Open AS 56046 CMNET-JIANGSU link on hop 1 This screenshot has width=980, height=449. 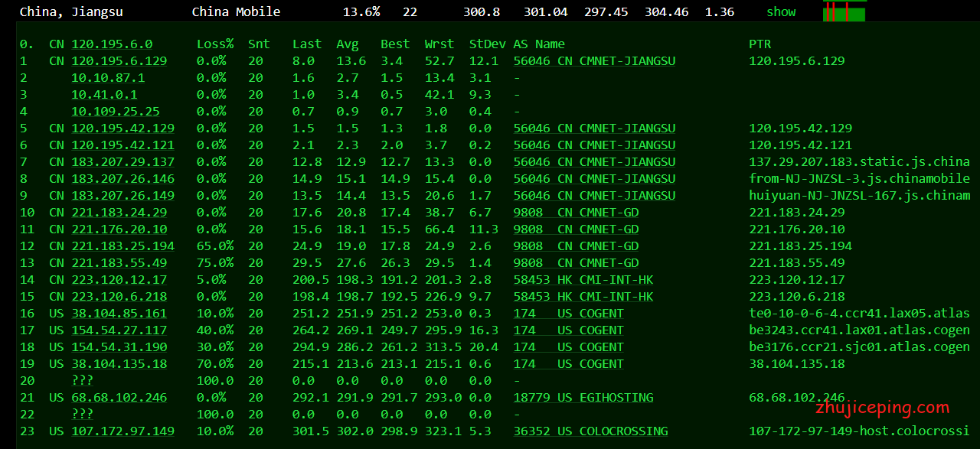(x=594, y=61)
